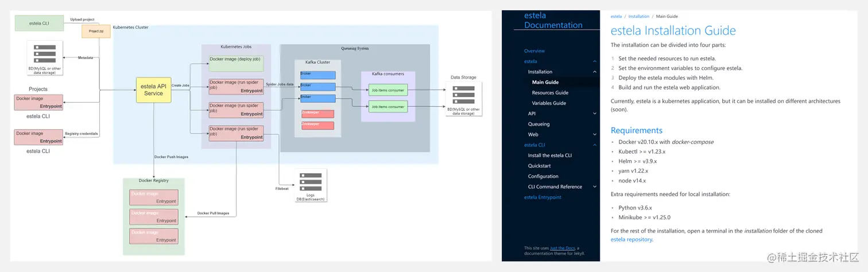
Task: Click the Queueing System label
Action: pyautogui.click(x=355, y=49)
